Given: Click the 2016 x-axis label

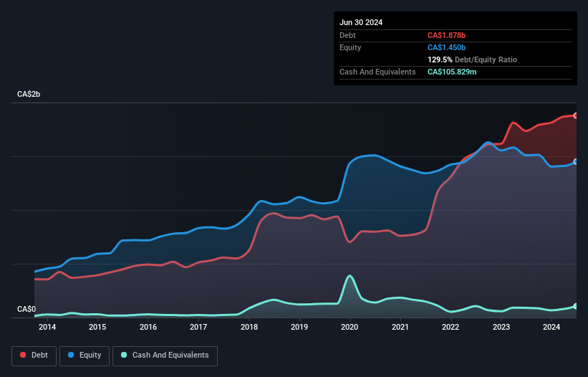Looking at the screenshot, I should (148, 327).
